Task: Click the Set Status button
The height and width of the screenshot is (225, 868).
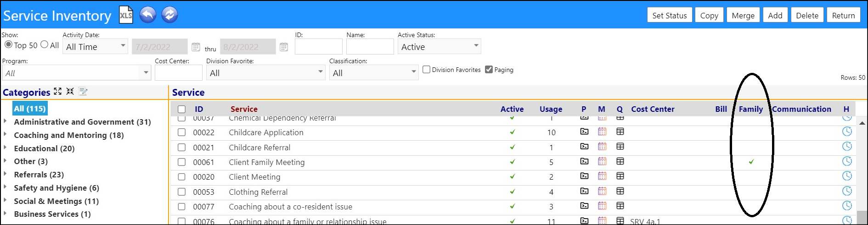Action: [x=670, y=15]
